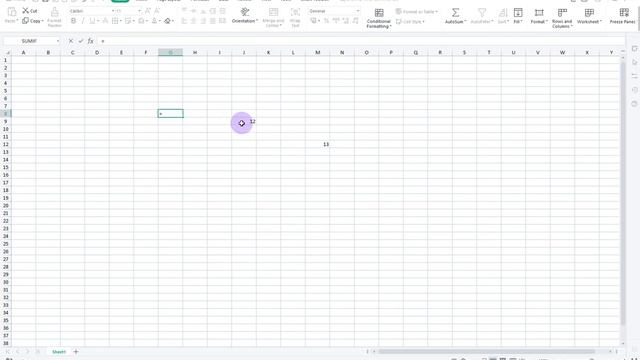Switch to the Sheet1 tab
The width and height of the screenshot is (640, 360).
click(x=59, y=351)
